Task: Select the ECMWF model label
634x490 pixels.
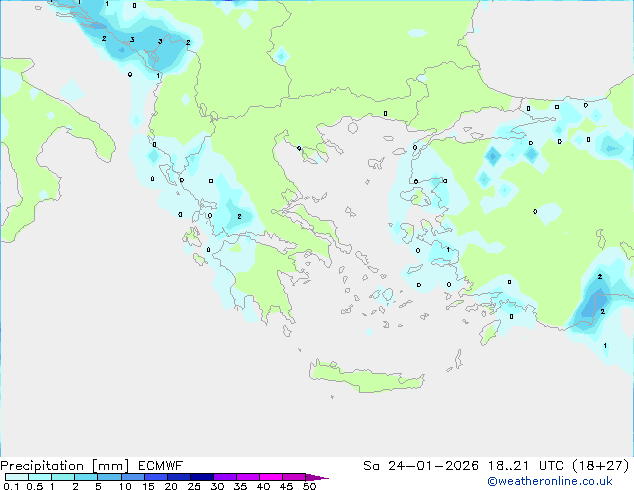Action: (x=161, y=466)
